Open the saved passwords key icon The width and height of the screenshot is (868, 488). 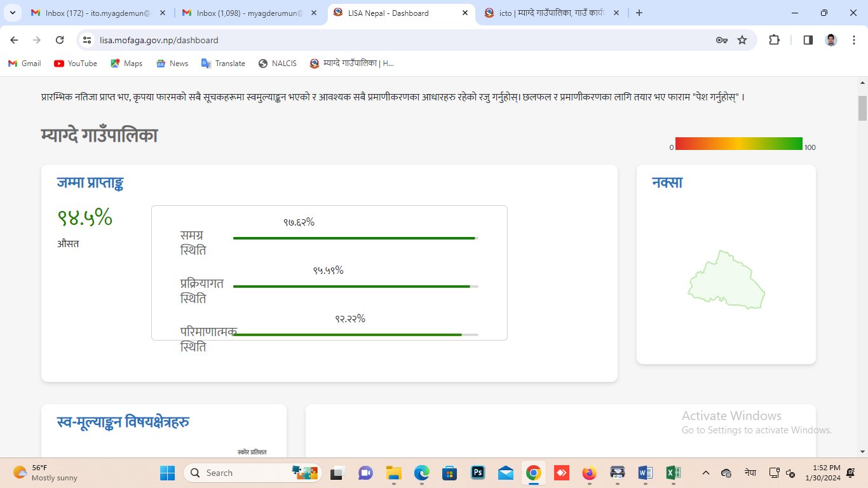tap(721, 40)
